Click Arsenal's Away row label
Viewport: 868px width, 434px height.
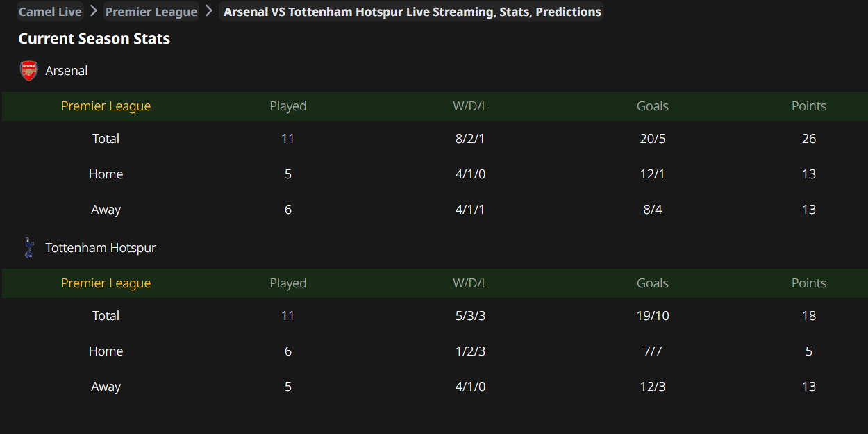(x=106, y=210)
